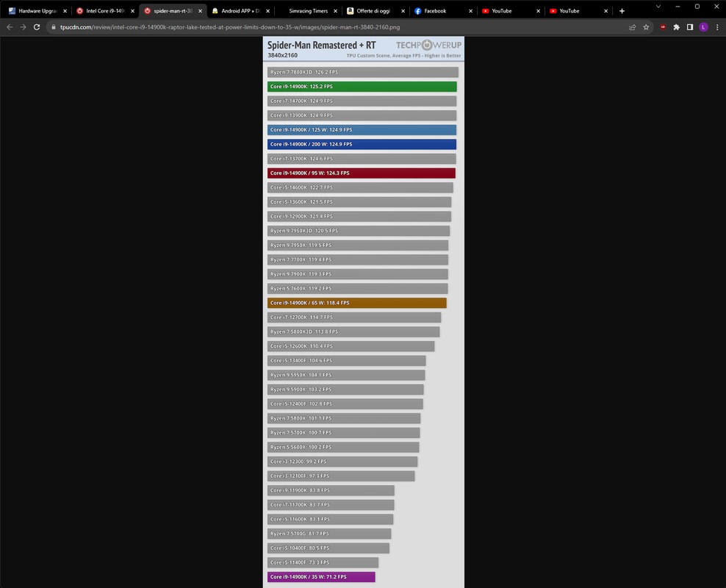Open the Extensions puzzle icon

(677, 27)
